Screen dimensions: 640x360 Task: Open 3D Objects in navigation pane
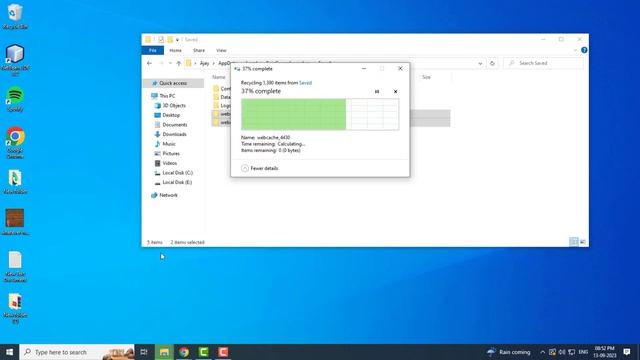174,106
